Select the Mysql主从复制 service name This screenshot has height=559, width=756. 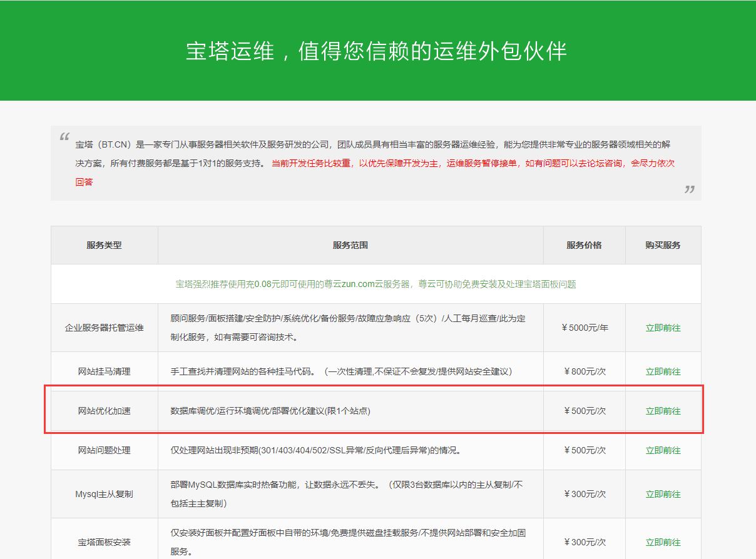coord(104,494)
